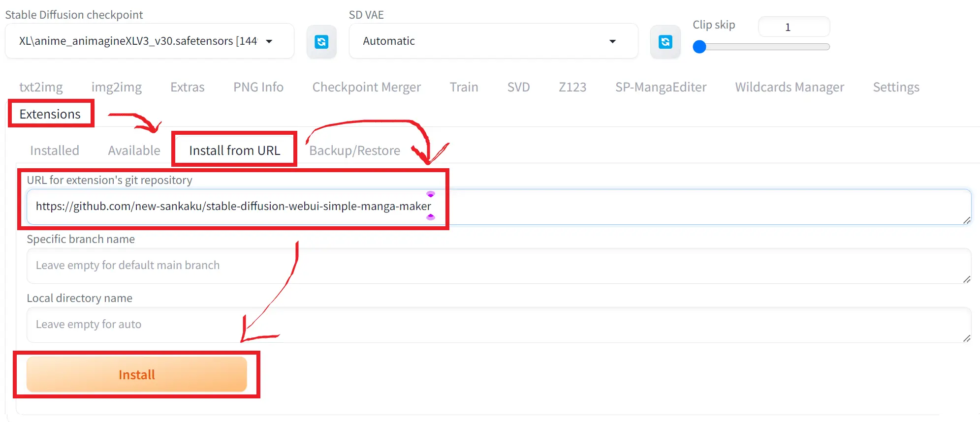Image resolution: width=980 pixels, height=422 pixels.
Task: Click the orange Install button
Action: [x=137, y=375]
